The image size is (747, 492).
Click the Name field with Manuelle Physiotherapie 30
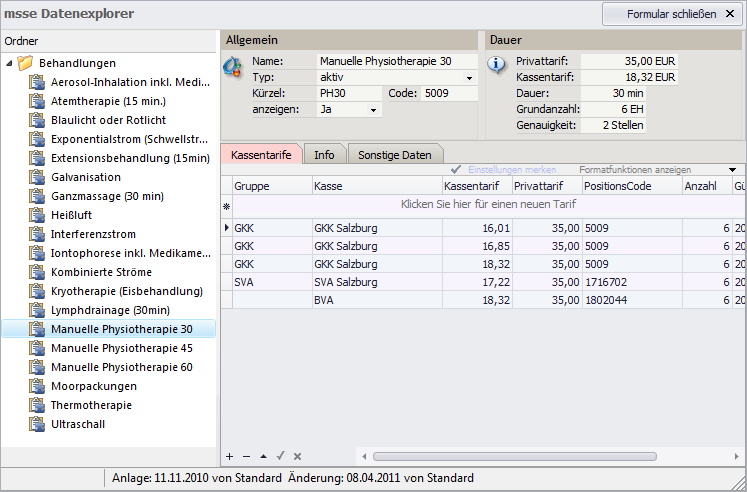point(397,61)
